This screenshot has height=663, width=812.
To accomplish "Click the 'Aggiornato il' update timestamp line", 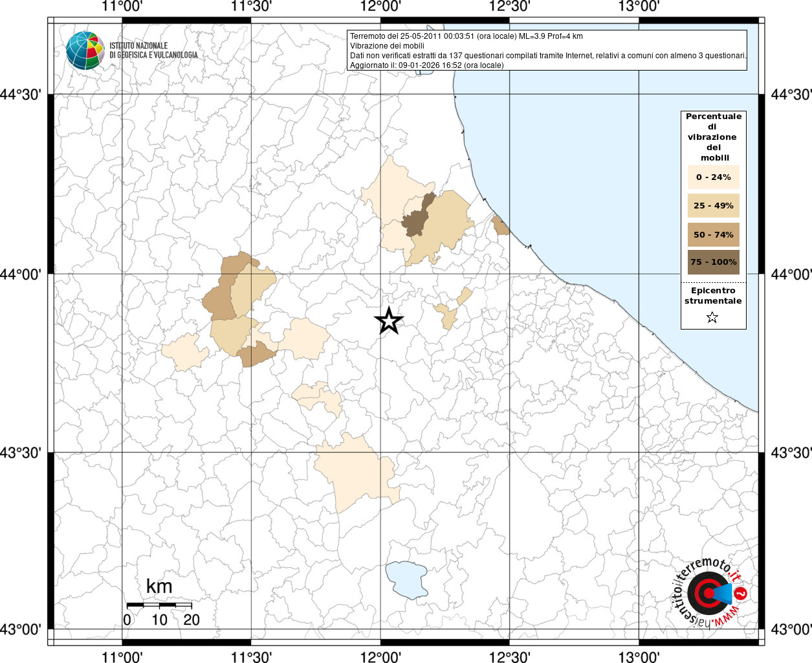I will tap(426, 65).
